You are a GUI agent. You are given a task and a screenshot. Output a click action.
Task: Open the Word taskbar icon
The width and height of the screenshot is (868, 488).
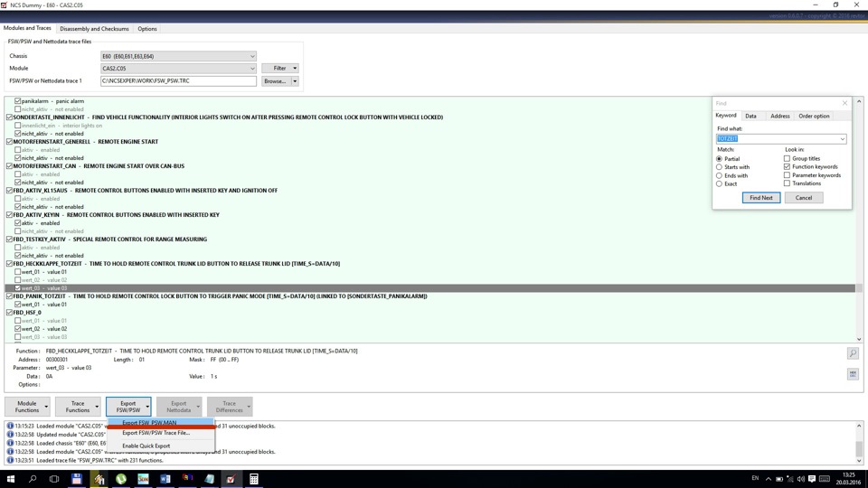pyautogui.click(x=165, y=479)
